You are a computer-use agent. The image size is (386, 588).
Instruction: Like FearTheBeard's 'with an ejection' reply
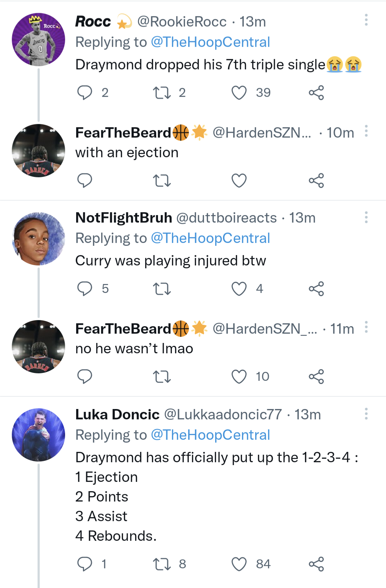point(238,181)
